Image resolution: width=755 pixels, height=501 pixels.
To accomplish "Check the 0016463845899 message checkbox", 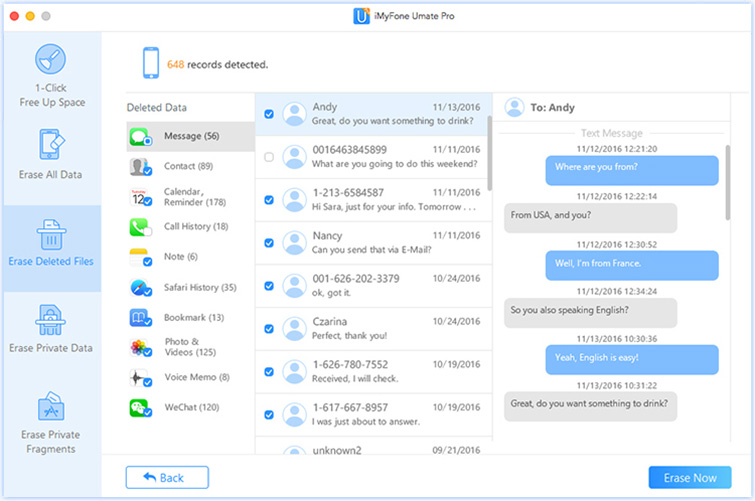I will click(x=269, y=157).
